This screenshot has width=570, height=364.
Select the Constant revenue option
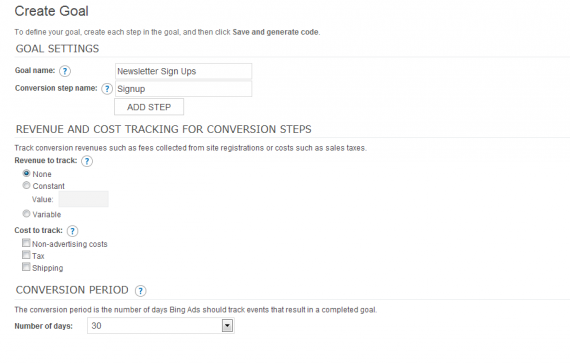pyautogui.click(x=26, y=185)
